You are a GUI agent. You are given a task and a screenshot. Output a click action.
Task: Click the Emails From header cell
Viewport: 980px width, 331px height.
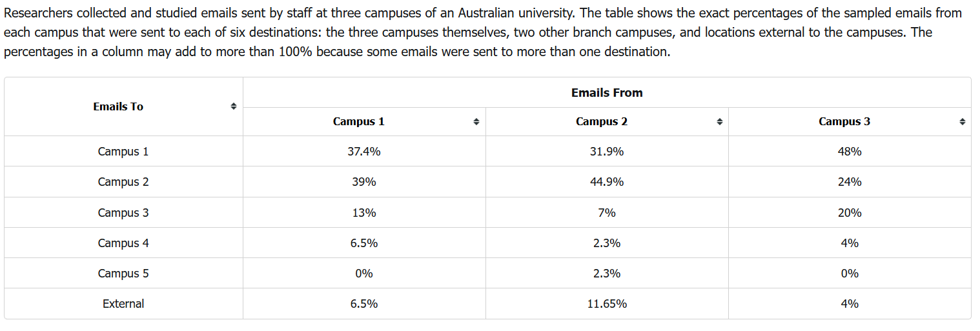pyautogui.click(x=607, y=93)
